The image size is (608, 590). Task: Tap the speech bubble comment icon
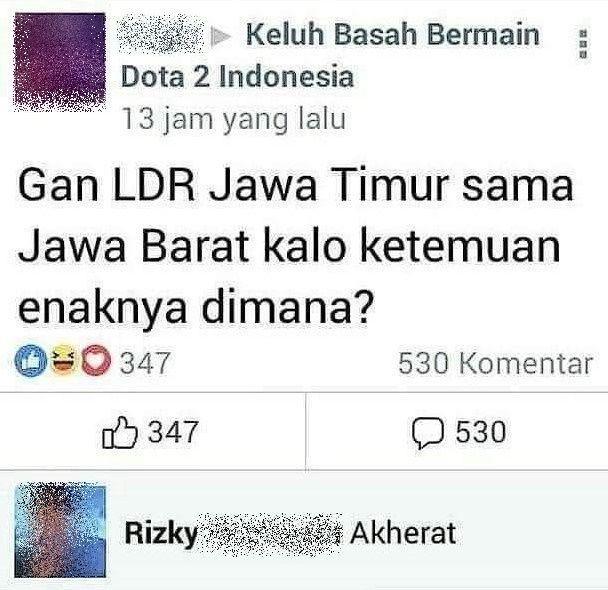tap(428, 433)
